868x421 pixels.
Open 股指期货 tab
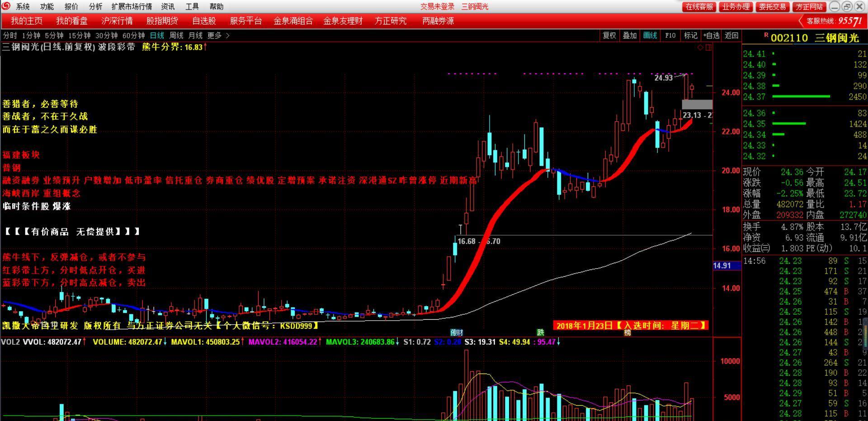pos(162,21)
